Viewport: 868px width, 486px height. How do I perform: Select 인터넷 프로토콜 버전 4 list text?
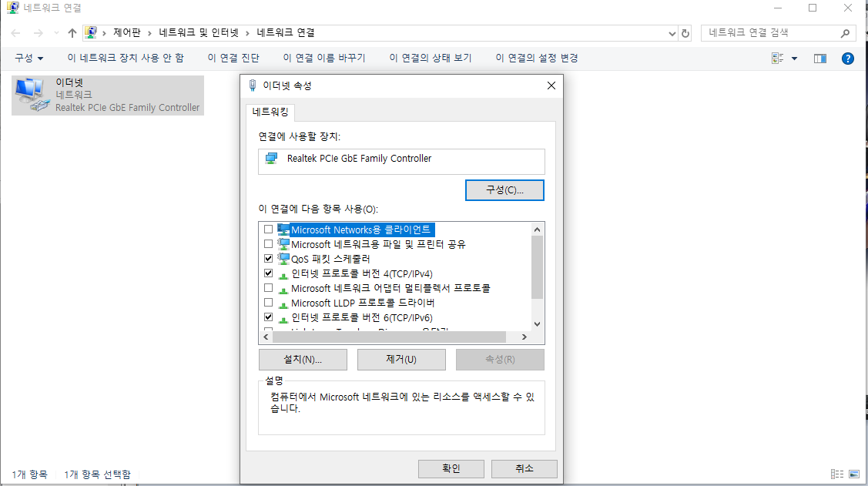(x=362, y=273)
